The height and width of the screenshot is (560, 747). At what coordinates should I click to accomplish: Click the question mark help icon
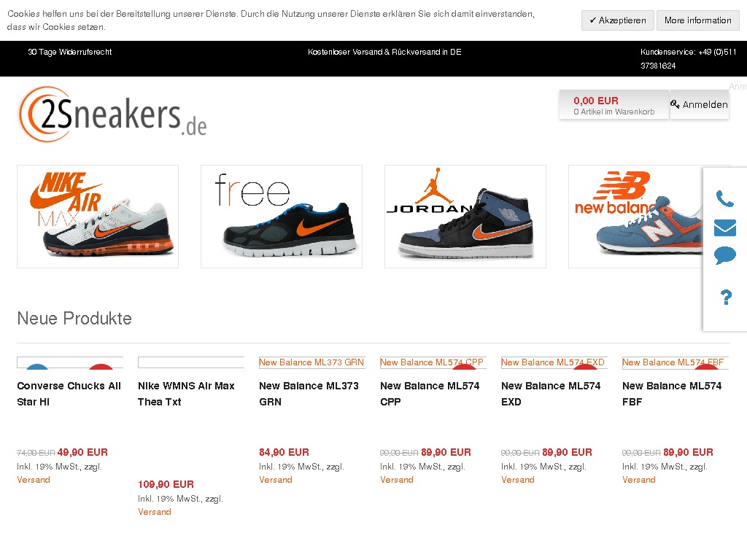click(x=726, y=297)
